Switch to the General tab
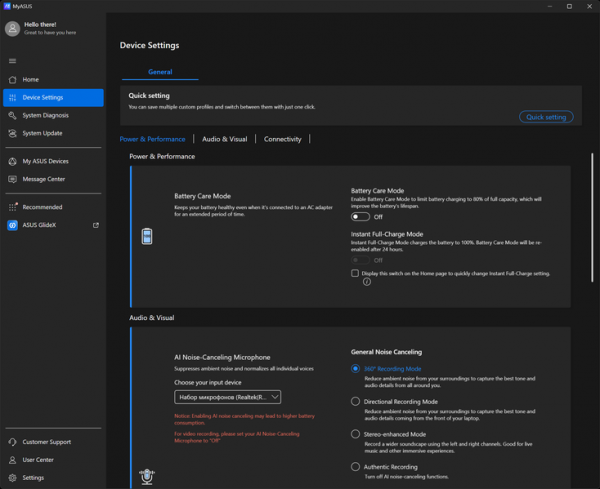The width and height of the screenshot is (600, 489). (x=160, y=72)
